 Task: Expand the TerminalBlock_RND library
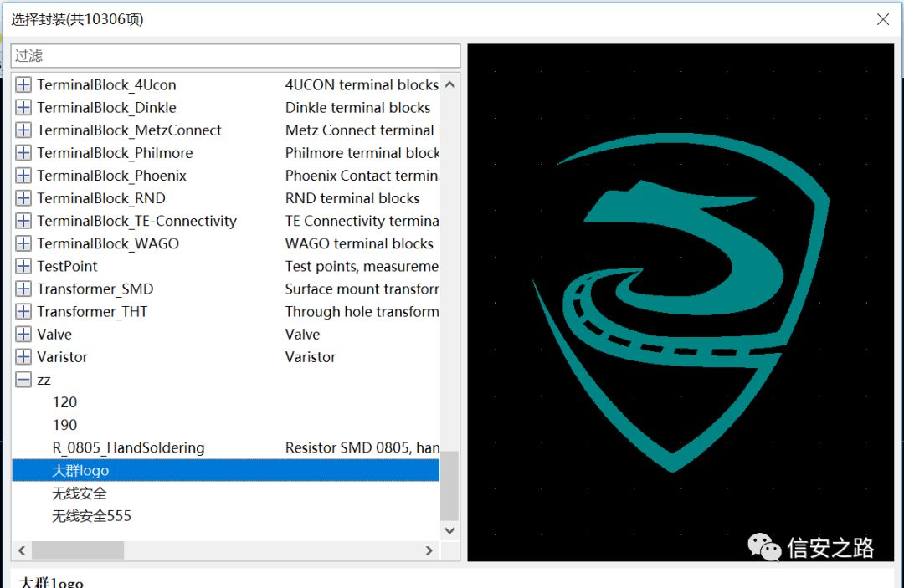click(x=23, y=198)
